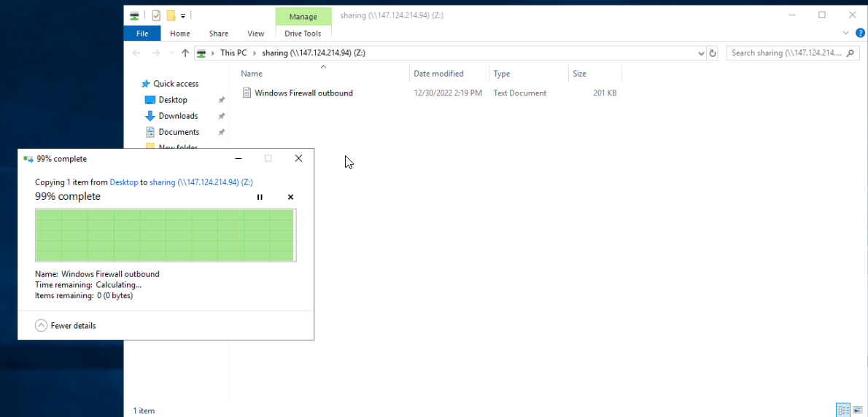The width and height of the screenshot is (868, 417).
Task: Click the New folder icon in title bar
Action: click(171, 15)
